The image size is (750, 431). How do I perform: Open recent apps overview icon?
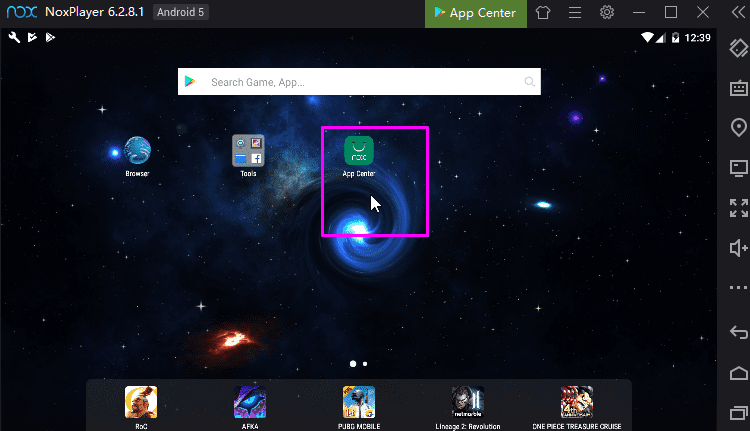click(739, 413)
